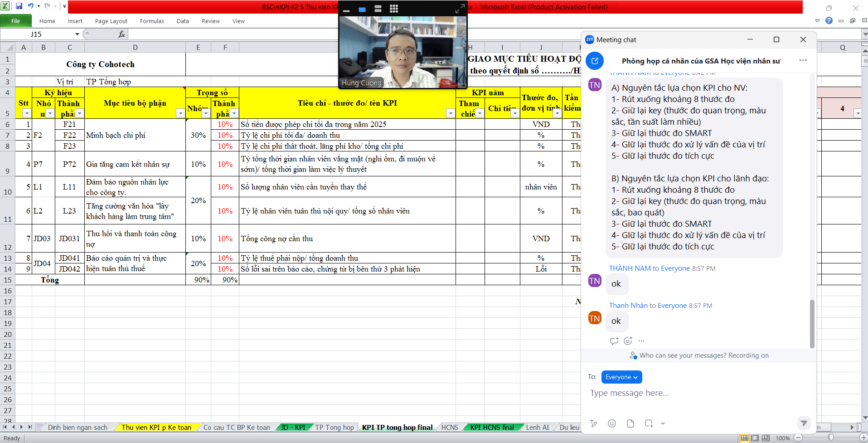Open the Mục tiêu bộ phận filter dropdown
Viewport: 868px width, 443px height.
pos(180,113)
